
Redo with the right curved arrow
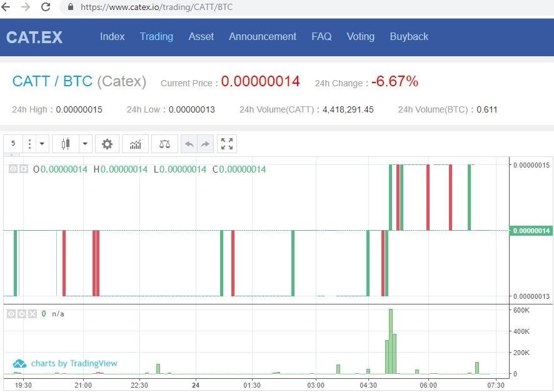pyautogui.click(x=205, y=144)
